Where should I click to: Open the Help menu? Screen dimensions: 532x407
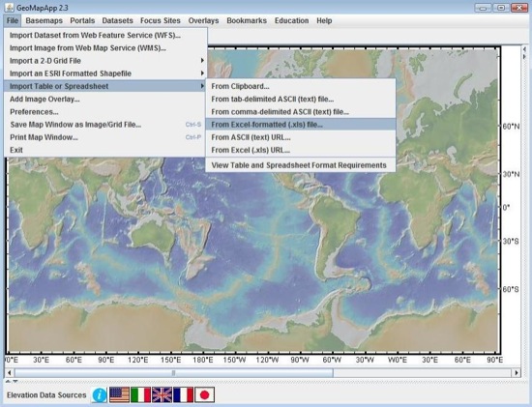click(x=324, y=20)
